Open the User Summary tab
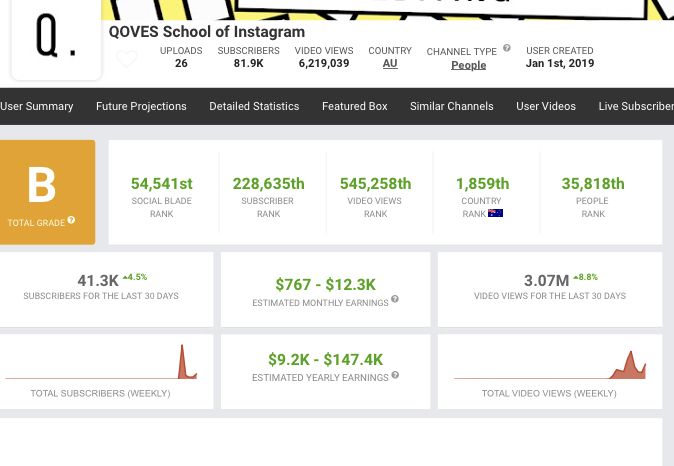This screenshot has height=466, width=674. coord(37,106)
